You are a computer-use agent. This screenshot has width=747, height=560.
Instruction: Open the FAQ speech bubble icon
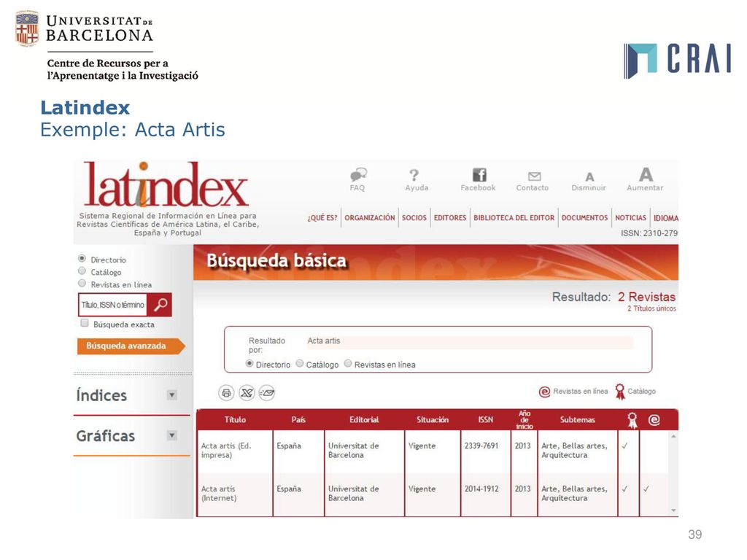(358, 174)
